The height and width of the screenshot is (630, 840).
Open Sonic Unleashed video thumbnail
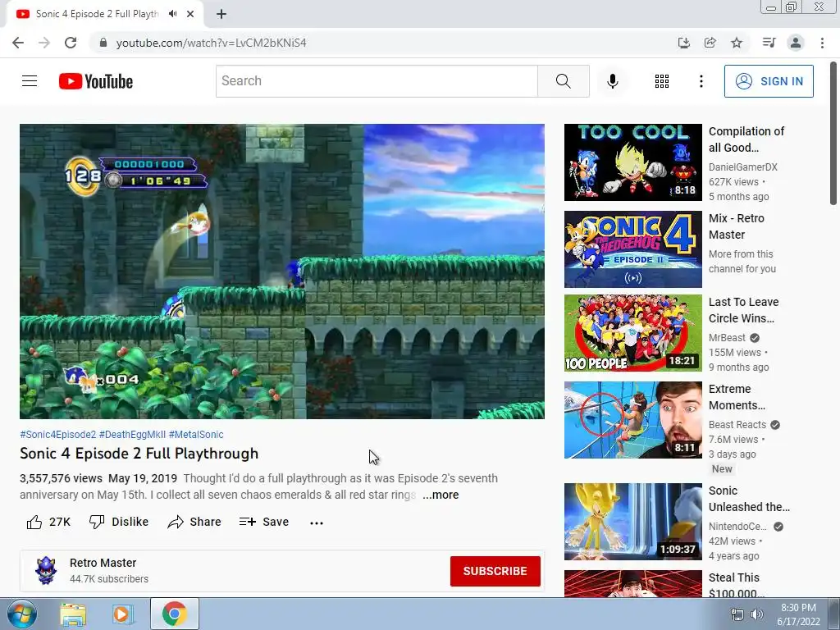click(632, 521)
